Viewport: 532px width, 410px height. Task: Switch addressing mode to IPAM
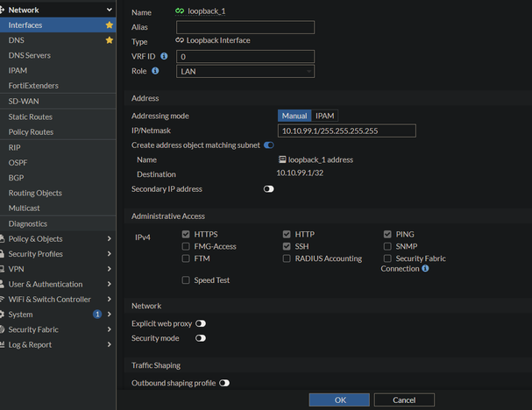pyautogui.click(x=324, y=116)
